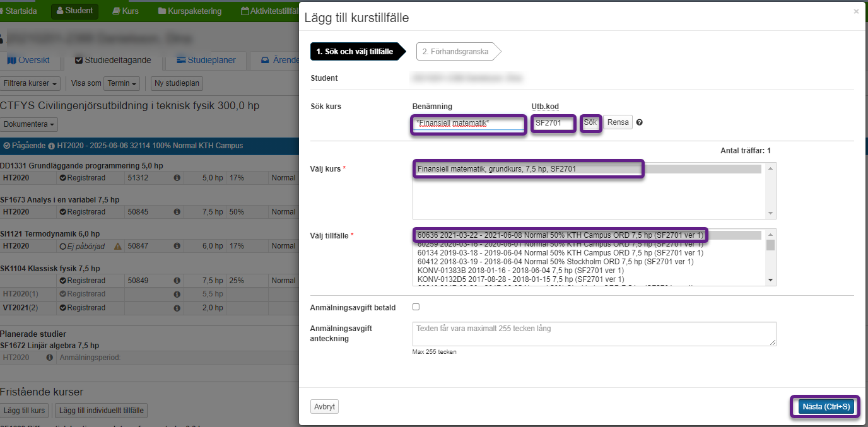The image size is (868, 427).
Task: Open the Filtrera kurser dropdown
Action: point(31,83)
